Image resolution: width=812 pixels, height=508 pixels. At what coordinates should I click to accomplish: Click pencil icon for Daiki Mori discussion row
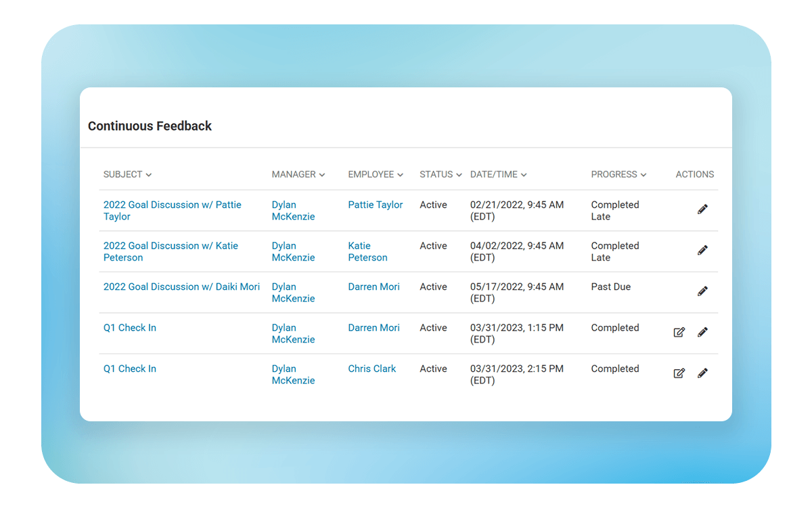(702, 291)
